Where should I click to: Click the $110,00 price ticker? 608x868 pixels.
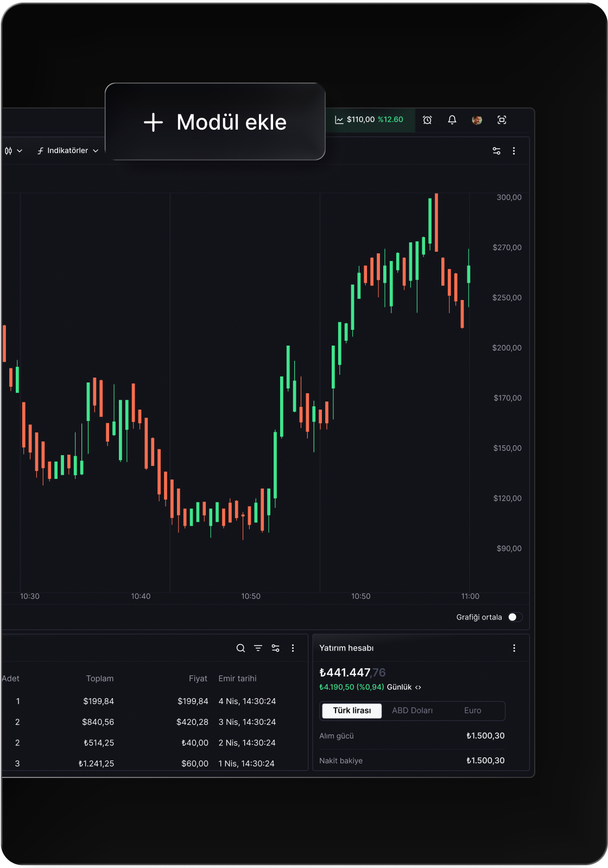(370, 120)
